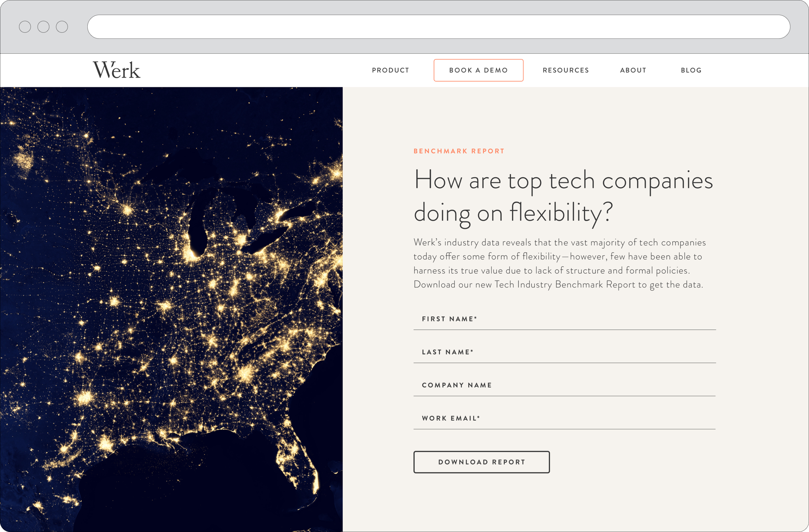Click the third browser window circle button
This screenshot has width=809, height=532.
[x=62, y=27]
